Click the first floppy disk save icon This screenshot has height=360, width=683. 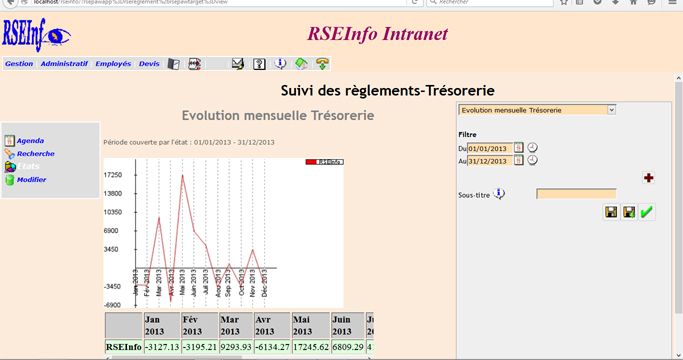click(x=611, y=212)
